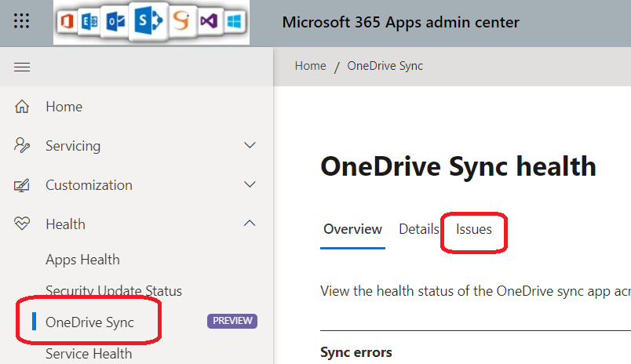Click the Visual Studio logo icon

click(x=209, y=22)
